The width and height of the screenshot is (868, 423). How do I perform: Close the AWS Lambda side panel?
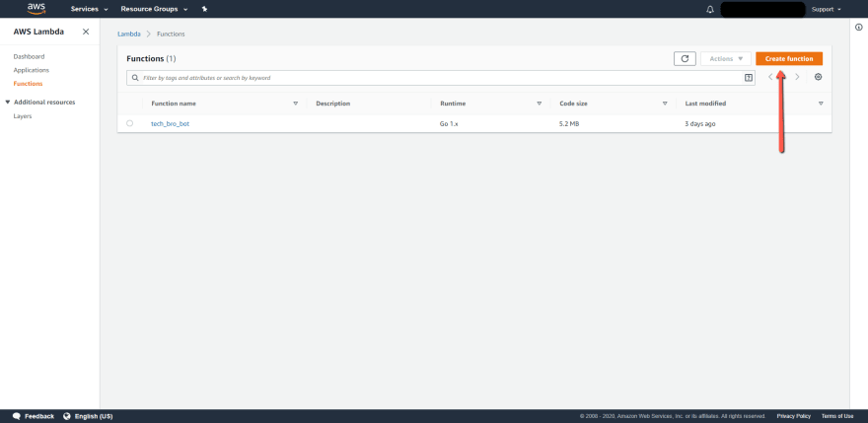pyautogui.click(x=86, y=32)
